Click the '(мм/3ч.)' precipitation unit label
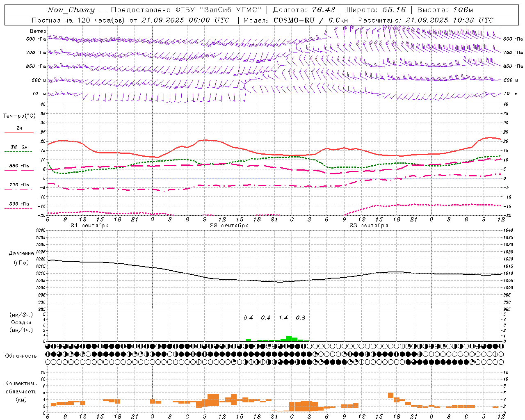 point(21,315)
